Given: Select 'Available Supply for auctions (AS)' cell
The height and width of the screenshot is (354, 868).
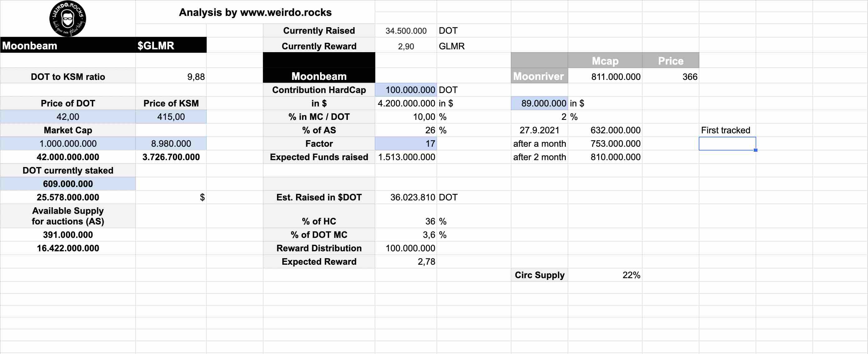Looking at the screenshot, I should click(68, 216).
